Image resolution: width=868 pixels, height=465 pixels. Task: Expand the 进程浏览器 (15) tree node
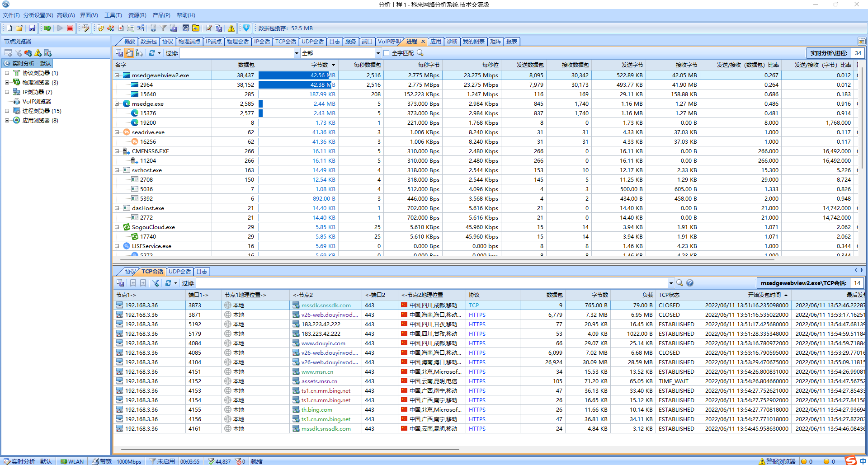(7, 111)
